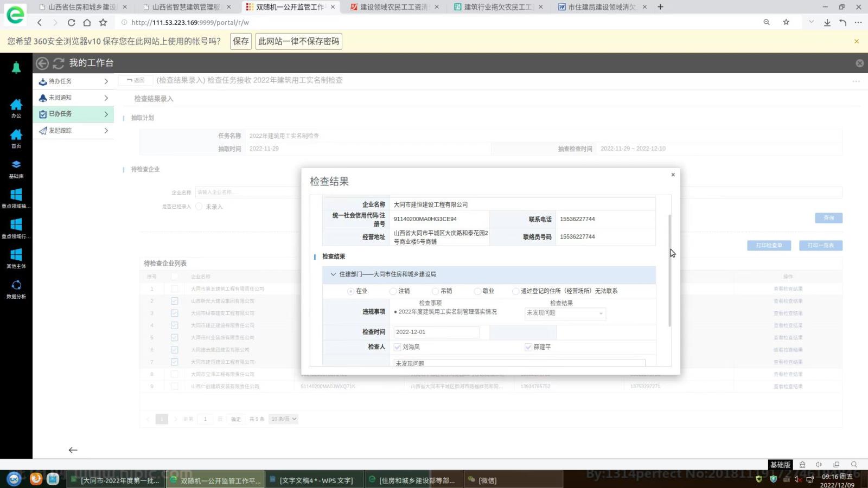Screen dimensions: 868x488
Task: Toggle checkbox for 山西新光大建设集团有限公司 row
Action: click(174, 301)
